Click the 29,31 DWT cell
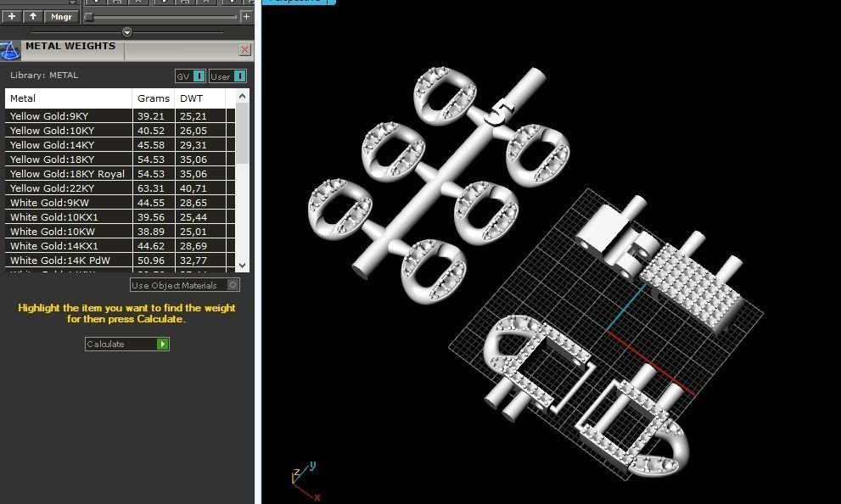Screen dimensions: 841x504 coord(200,145)
